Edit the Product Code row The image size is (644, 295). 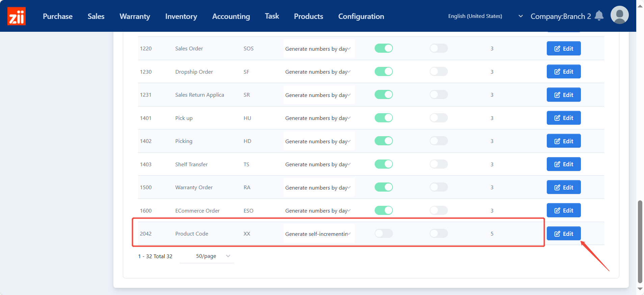click(x=564, y=233)
